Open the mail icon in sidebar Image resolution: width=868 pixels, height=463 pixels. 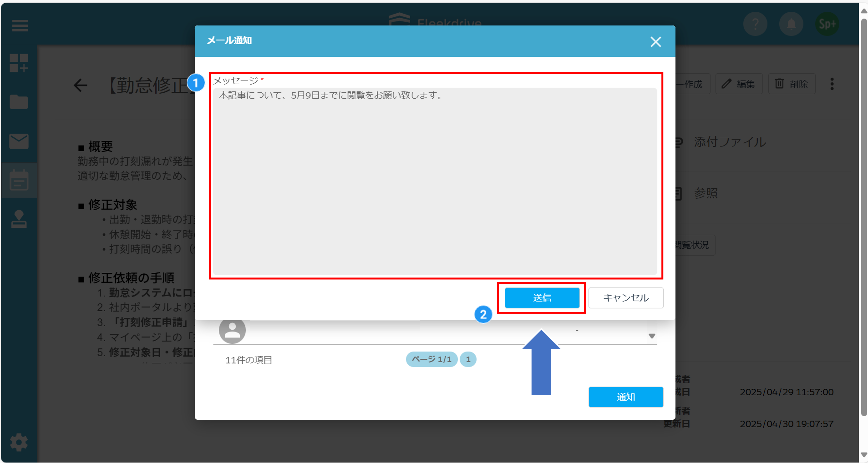(x=19, y=141)
